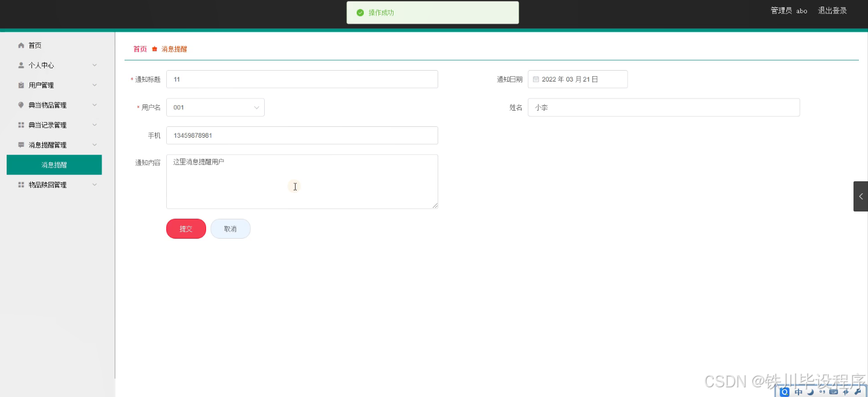Click the 中 Chinese mode IME icon
The height and width of the screenshot is (397, 868).
pyautogui.click(x=798, y=392)
